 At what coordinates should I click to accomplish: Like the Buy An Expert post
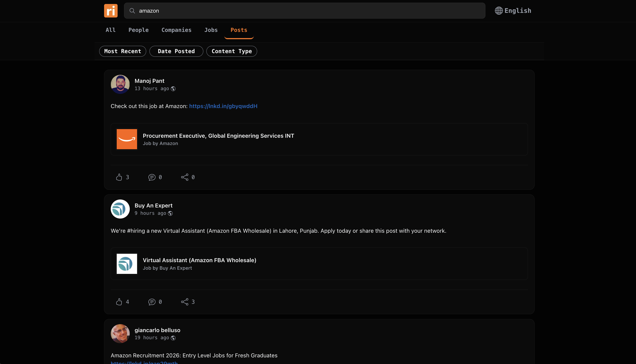(x=119, y=302)
